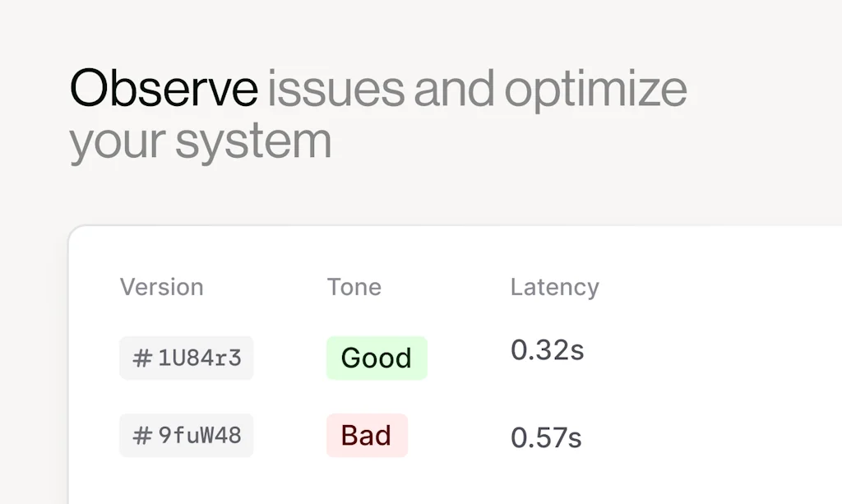This screenshot has width=842, height=504.
Task: Click the green Good tone badge
Action: (x=377, y=358)
